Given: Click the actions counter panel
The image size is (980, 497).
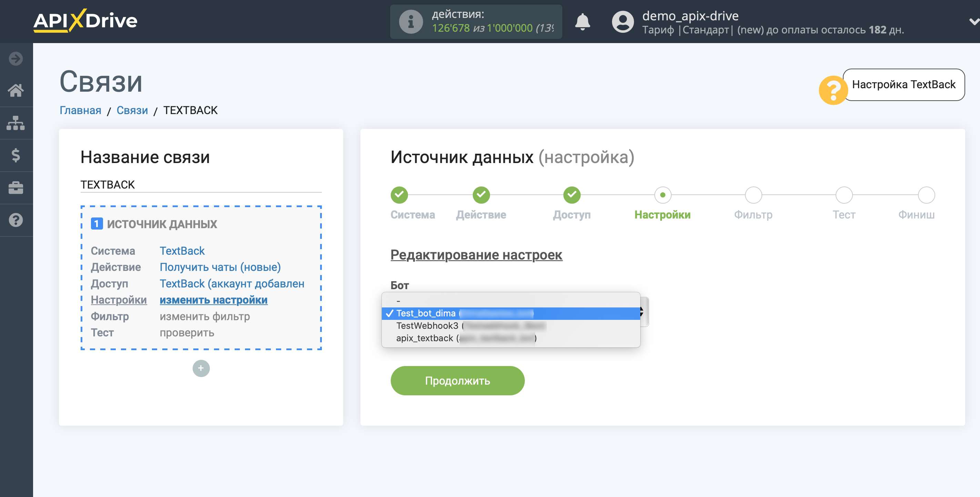Looking at the screenshot, I should click(x=476, y=22).
